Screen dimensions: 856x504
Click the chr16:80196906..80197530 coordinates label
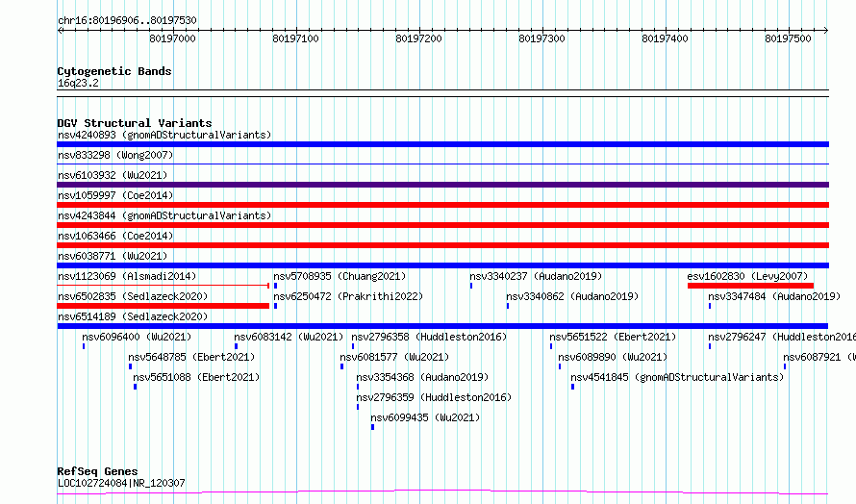click(127, 20)
